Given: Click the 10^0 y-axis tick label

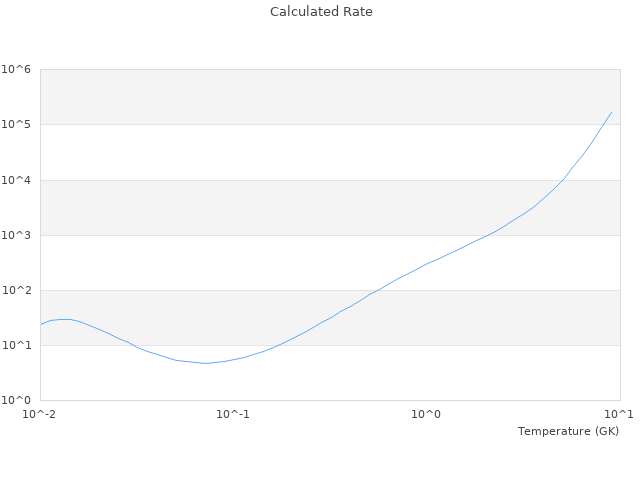Looking at the screenshot, I should point(16,400).
